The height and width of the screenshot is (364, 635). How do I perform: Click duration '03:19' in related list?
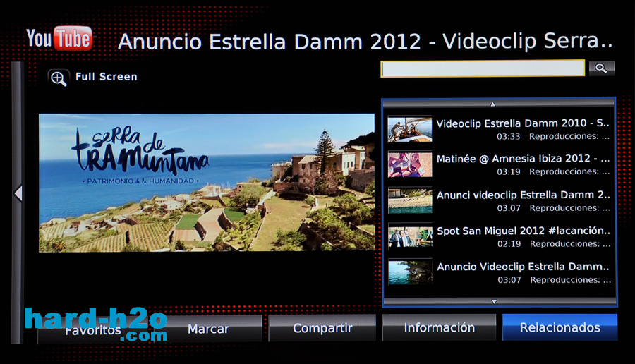[508, 171]
